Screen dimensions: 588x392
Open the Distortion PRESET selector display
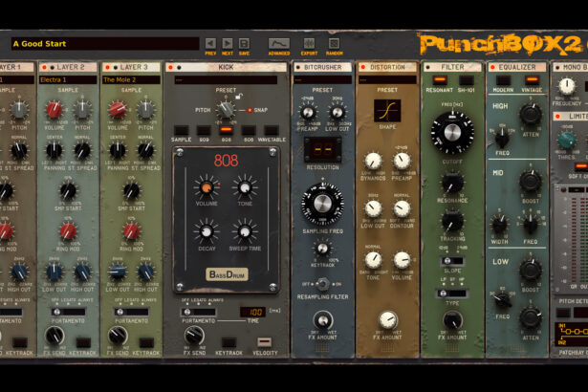[387, 80]
